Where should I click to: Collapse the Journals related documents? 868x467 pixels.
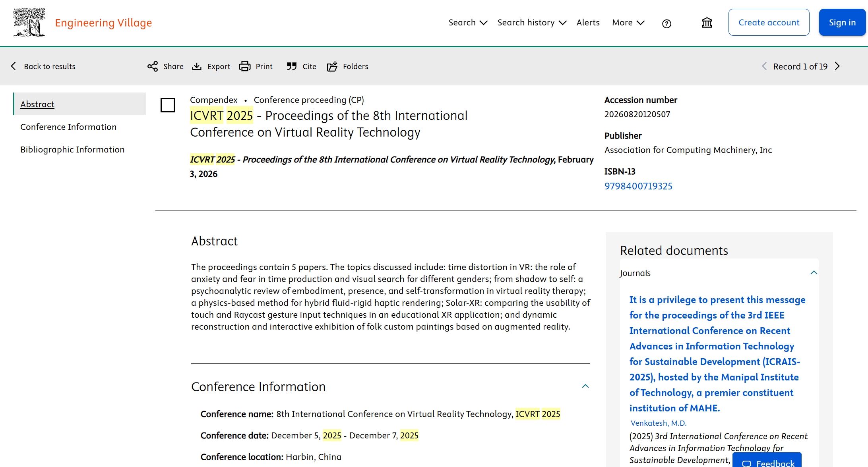click(x=814, y=273)
